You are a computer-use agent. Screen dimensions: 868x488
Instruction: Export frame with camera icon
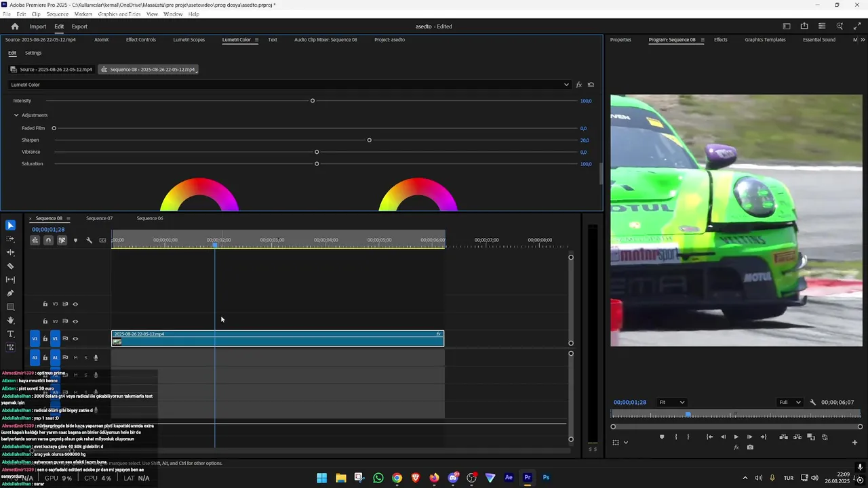coord(750,447)
